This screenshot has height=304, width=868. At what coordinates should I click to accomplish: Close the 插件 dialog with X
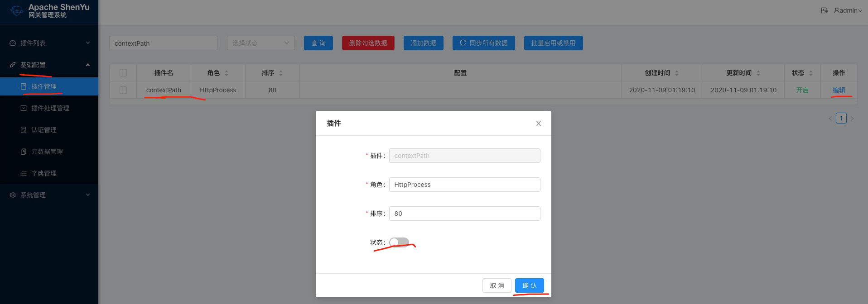coord(538,123)
